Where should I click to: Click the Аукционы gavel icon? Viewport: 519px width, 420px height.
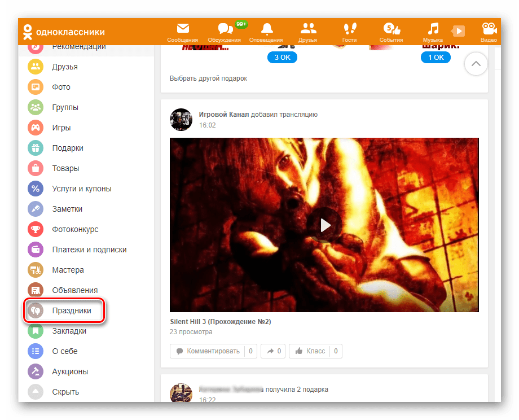coord(36,371)
